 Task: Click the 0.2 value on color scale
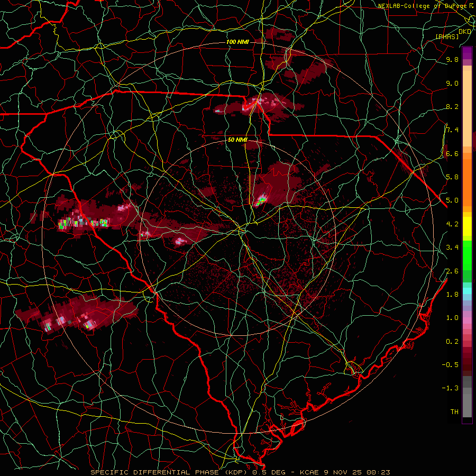pos(452,342)
